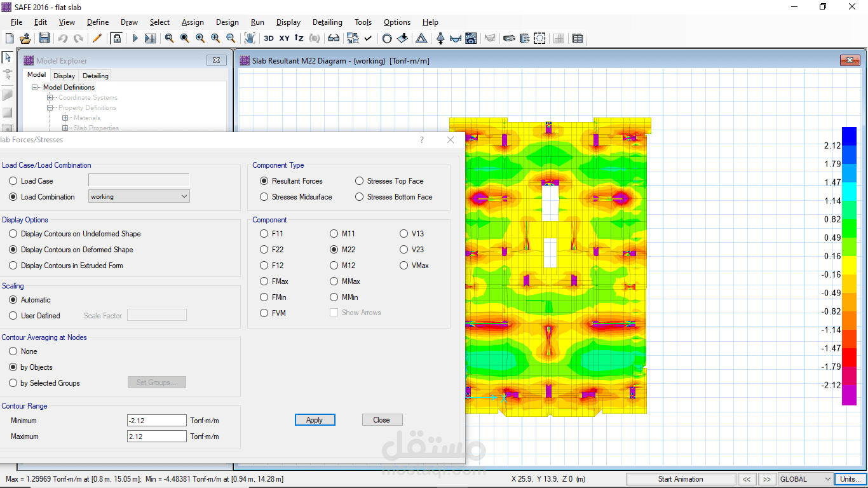This screenshot has width=868, height=488.
Task: Select Display Contours on Undeformed Shape
Action: click(x=13, y=234)
